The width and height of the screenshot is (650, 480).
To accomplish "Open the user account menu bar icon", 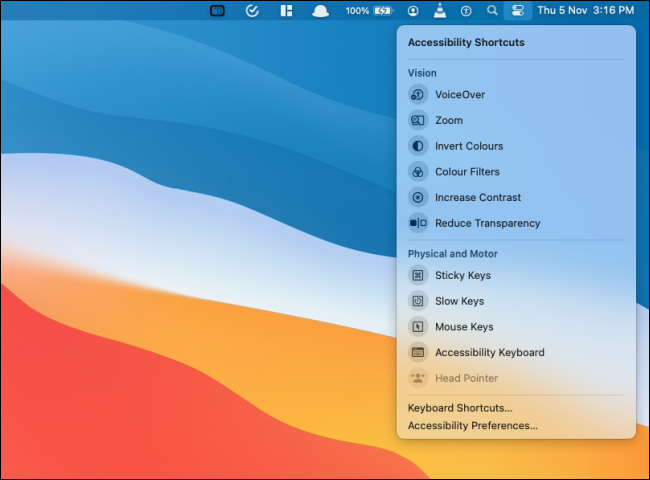I will 413,11.
